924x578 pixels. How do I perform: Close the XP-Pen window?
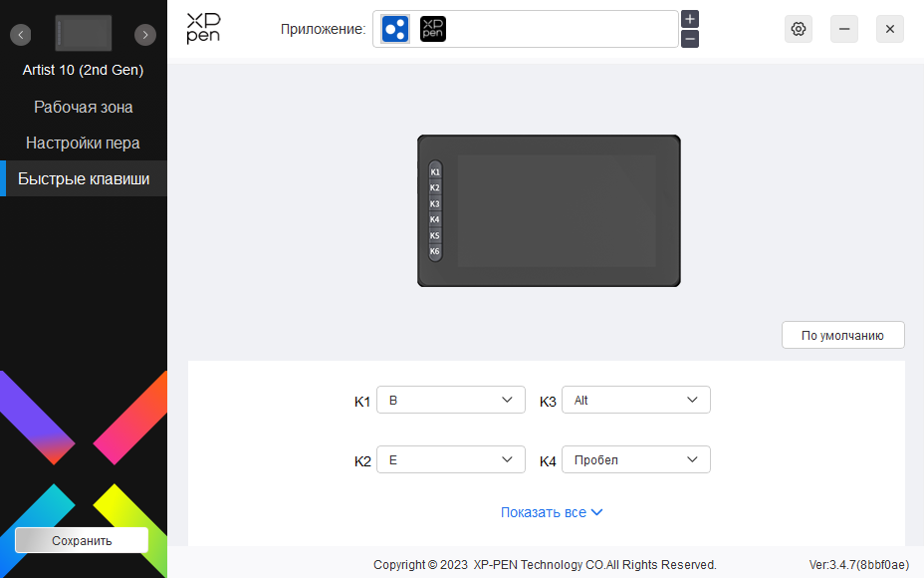pos(890,29)
